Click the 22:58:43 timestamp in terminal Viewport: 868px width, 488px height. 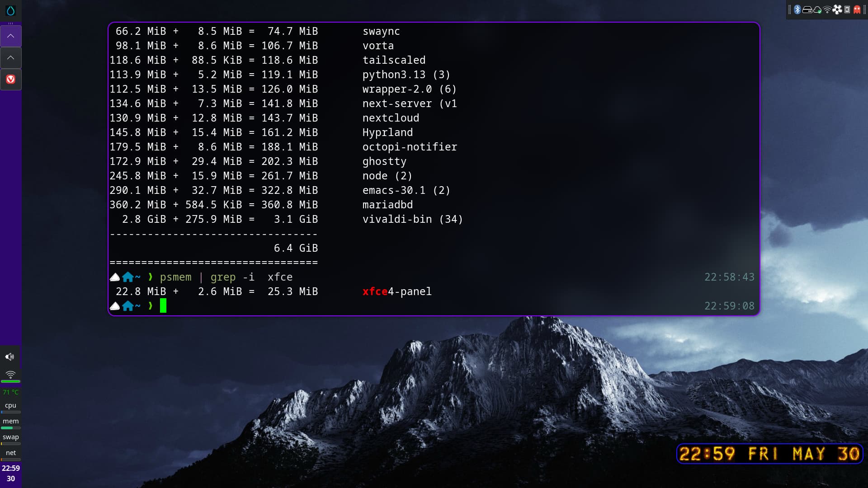tap(729, 277)
